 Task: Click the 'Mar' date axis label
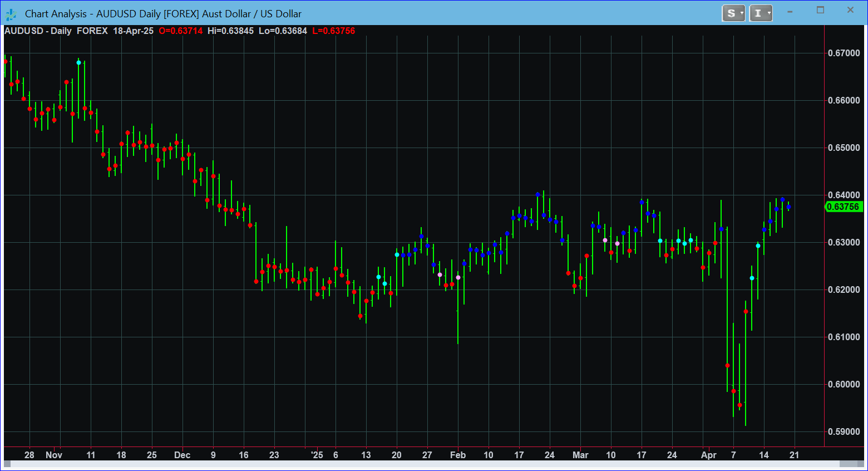point(580,455)
